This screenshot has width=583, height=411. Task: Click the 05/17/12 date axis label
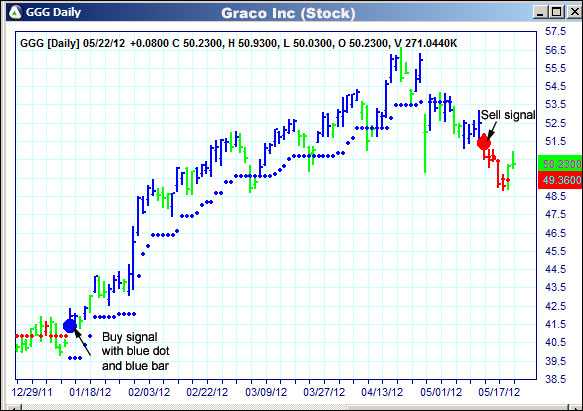(499, 392)
